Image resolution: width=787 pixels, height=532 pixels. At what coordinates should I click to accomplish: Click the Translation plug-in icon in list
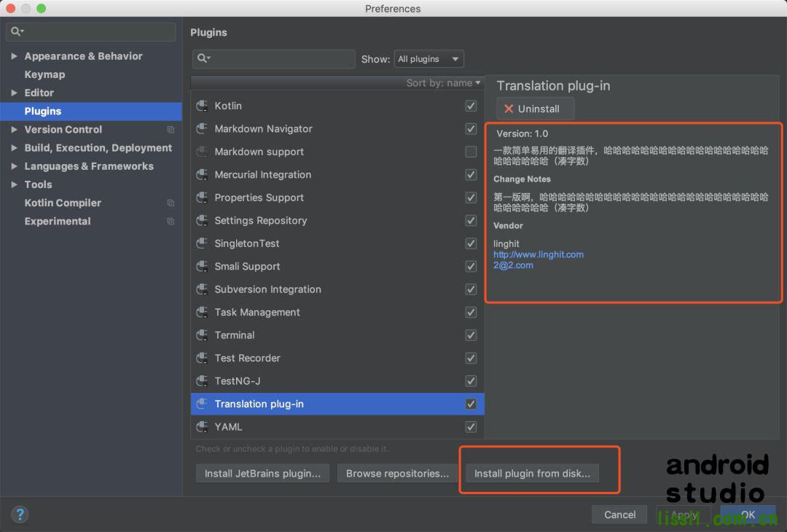(x=203, y=404)
